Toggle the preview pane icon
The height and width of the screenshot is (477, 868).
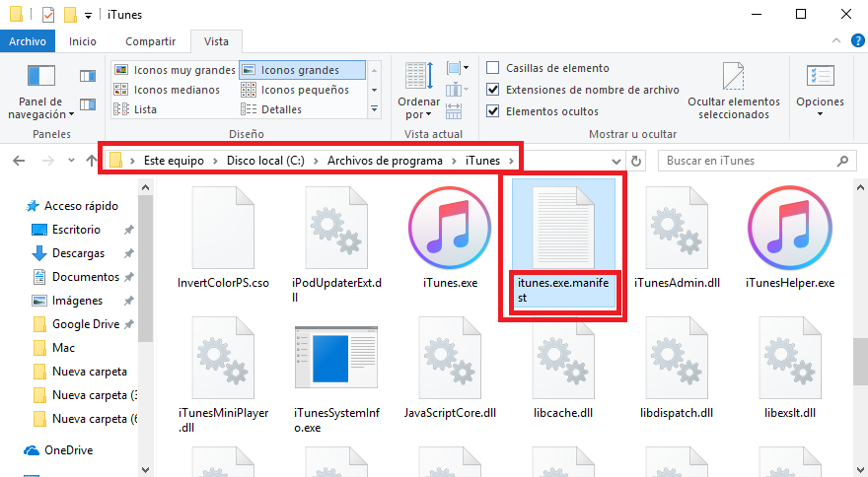[x=88, y=76]
